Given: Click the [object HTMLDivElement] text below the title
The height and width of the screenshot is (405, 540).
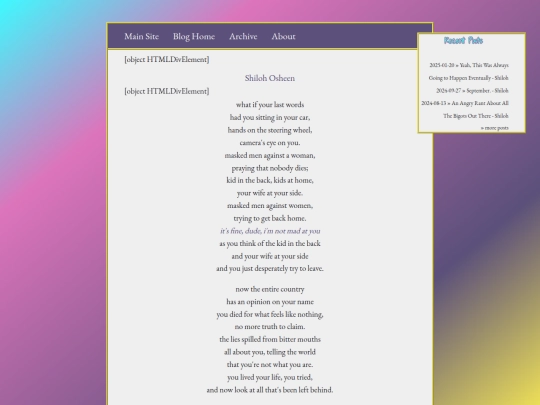Looking at the screenshot, I should click(x=167, y=91).
